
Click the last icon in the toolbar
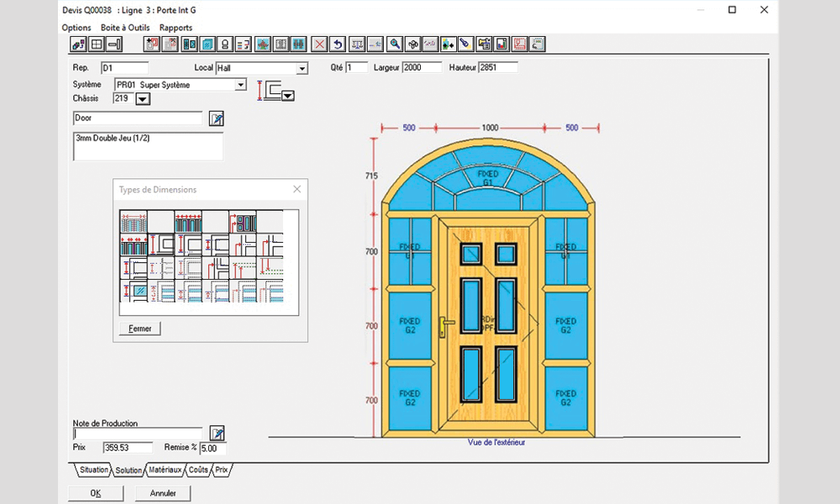point(538,44)
